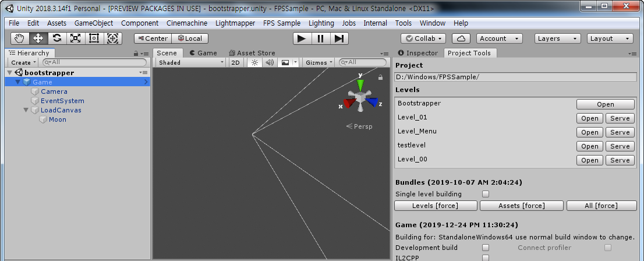644x261 pixels.
Task: Open the Collab dropdown
Action: 423,38
